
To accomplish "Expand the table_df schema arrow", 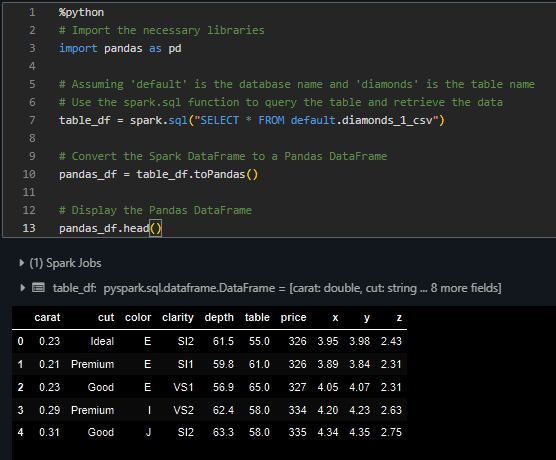I will [22, 288].
